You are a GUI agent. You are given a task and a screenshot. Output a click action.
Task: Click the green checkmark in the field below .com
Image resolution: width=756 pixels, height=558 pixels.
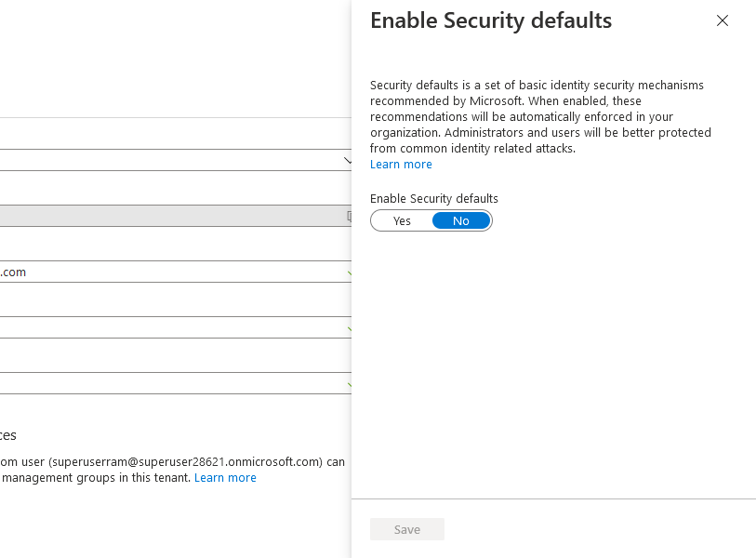349,329
